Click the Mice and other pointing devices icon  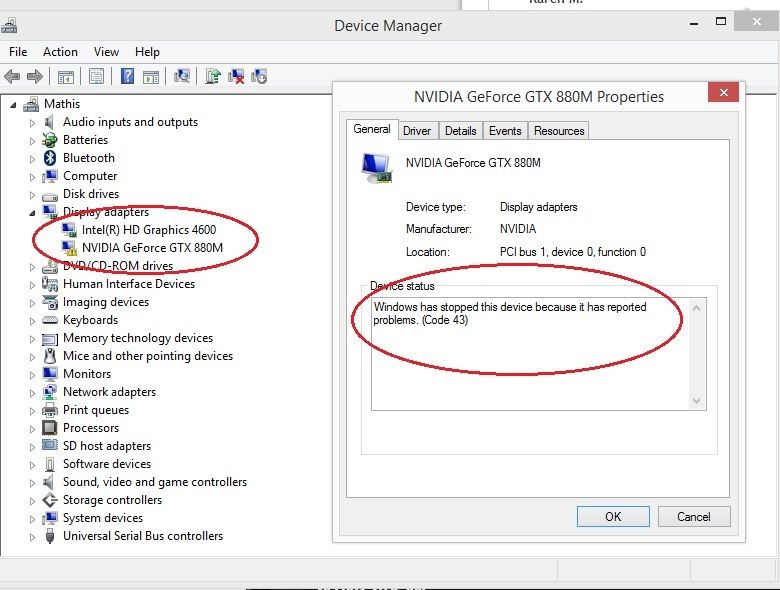coord(50,356)
